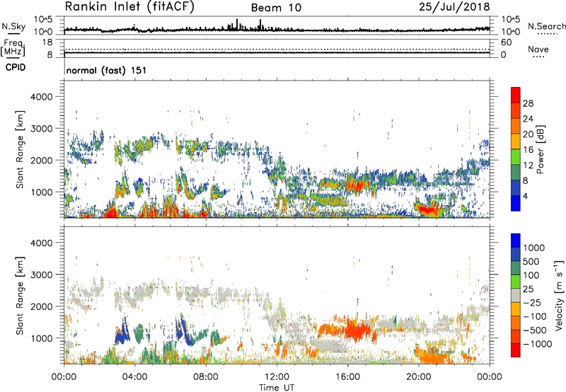Click the 'N.Search' legend label
The image size is (566, 392).
pyautogui.click(x=546, y=26)
